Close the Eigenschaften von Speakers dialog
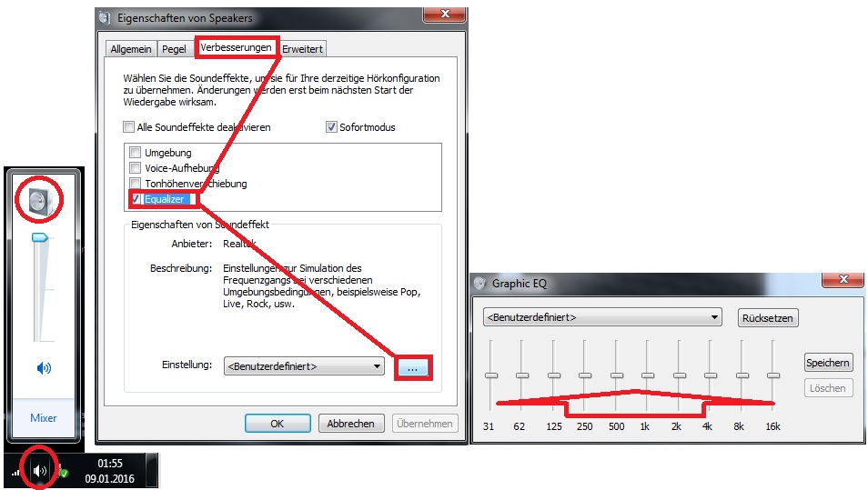Viewport: 868px width, 490px height. click(445, 15)
